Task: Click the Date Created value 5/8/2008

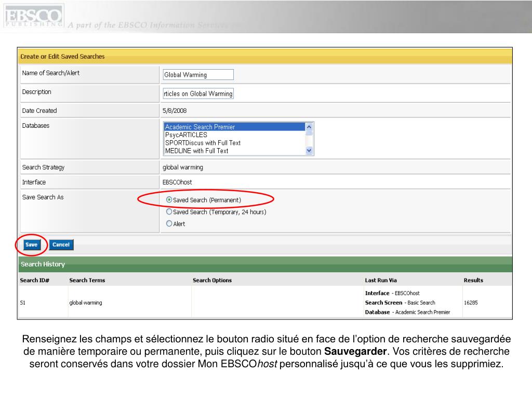Action: pyautogui.click(x=175, y=111)
